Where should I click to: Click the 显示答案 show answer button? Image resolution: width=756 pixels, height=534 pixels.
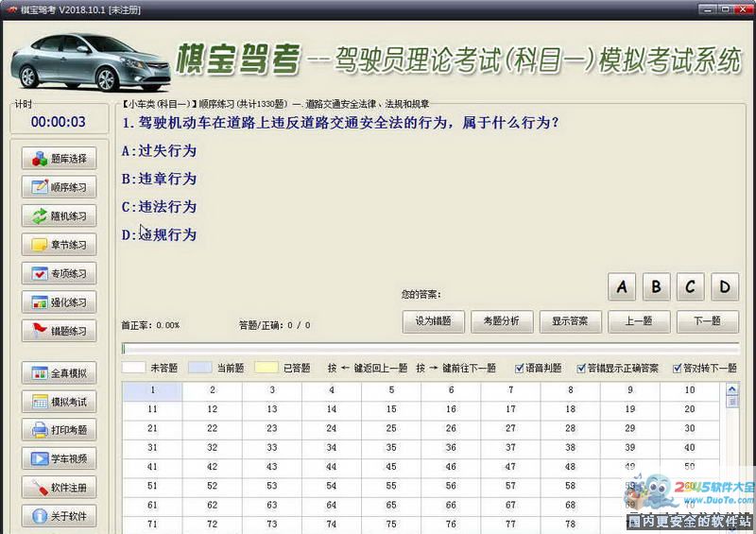pos(570,321)
